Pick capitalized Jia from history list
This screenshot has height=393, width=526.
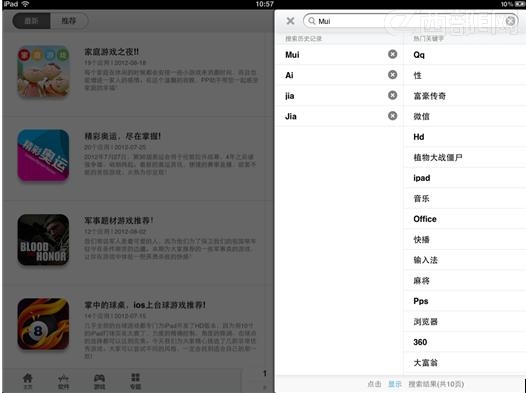tap(291, 116)
